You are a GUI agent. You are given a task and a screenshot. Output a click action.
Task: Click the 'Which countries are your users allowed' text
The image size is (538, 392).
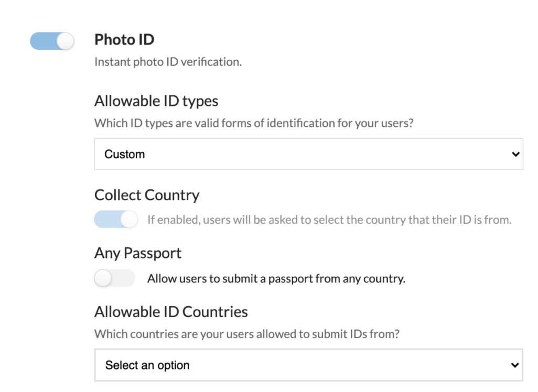[247, 334]
